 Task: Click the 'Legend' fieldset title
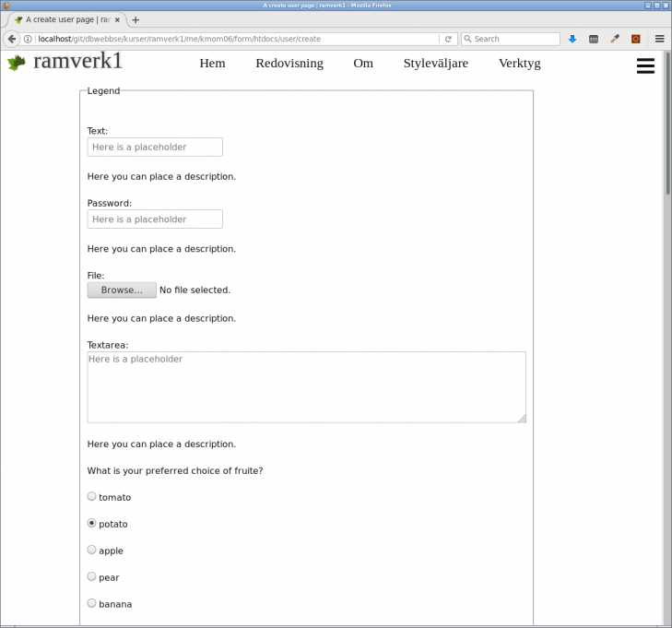coord(103,91)
